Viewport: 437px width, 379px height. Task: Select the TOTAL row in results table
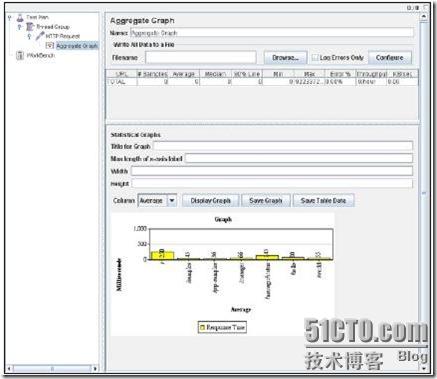coord(262,82)
